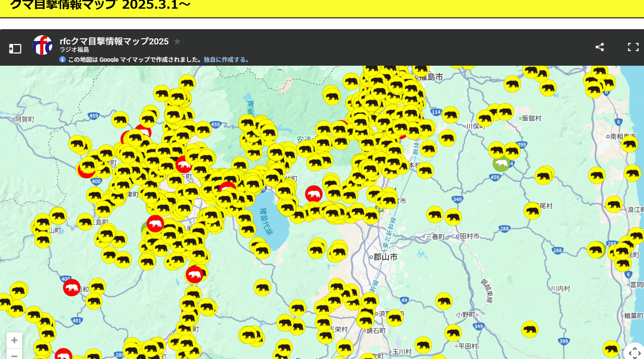Image resolution: width=644 pixels, height=359 pixels.
Task: Open the 独自に作成する link
Action: [226, 60]
